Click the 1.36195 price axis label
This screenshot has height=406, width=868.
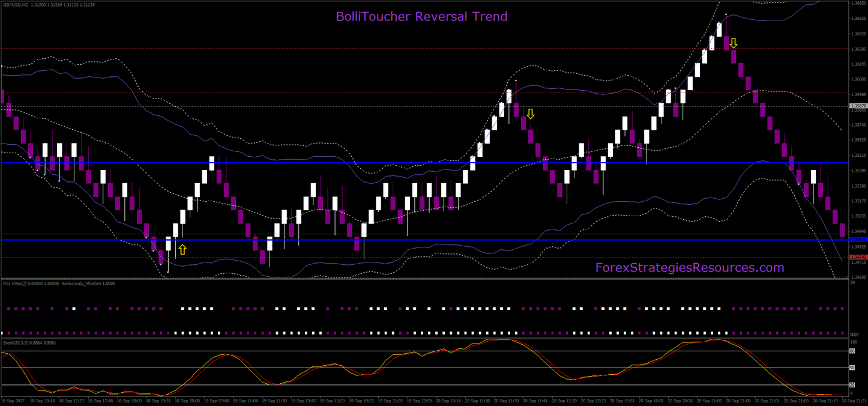(858, 64)
